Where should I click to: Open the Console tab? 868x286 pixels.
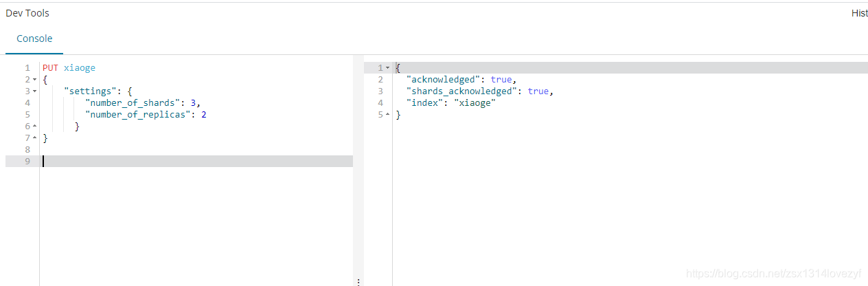[34, 38]
